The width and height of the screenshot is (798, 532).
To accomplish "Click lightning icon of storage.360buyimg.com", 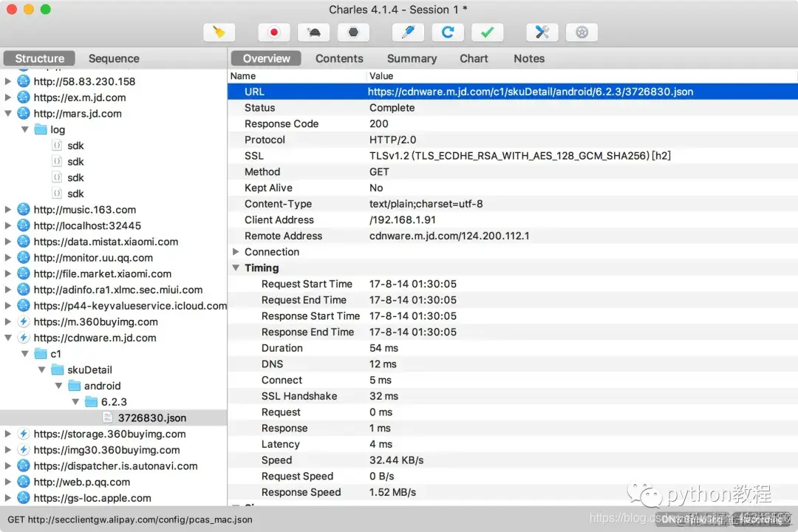I will [24, 434].
